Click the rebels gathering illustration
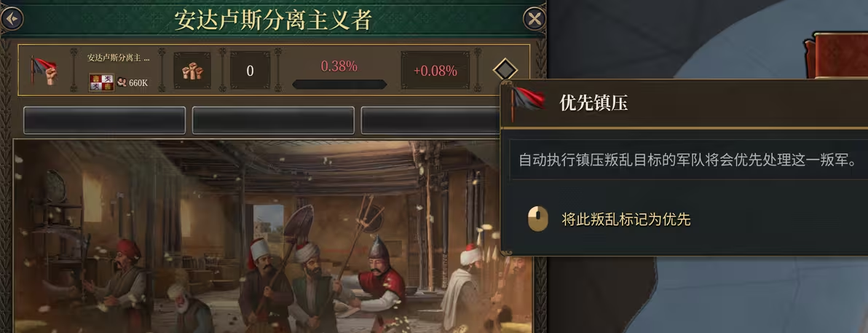 271,236
